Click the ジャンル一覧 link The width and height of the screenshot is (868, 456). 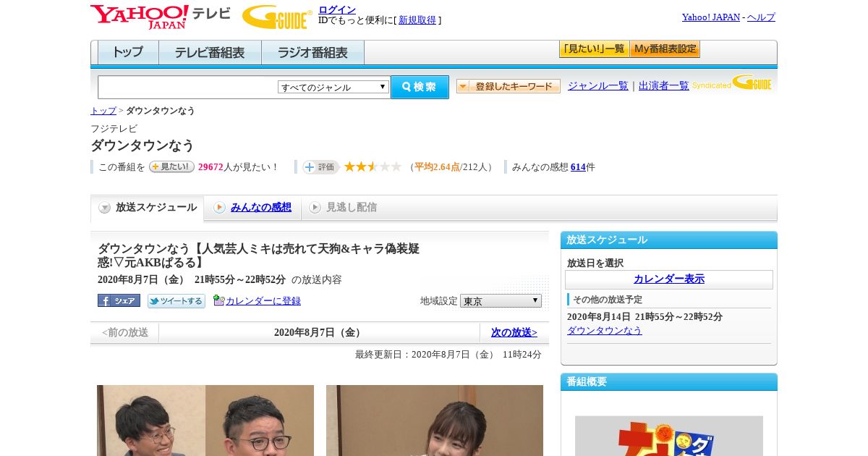(x=598, y=85)
